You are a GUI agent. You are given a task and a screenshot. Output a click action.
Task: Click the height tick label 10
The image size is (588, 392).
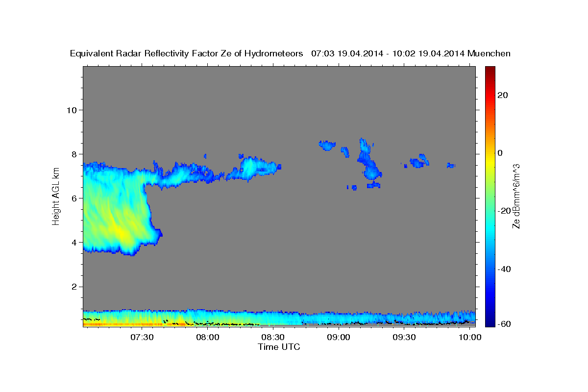click(x=71, y=110)
